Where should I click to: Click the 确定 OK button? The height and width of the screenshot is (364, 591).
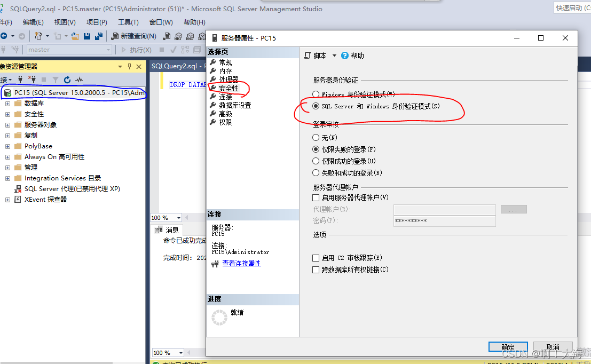[508, 347]
